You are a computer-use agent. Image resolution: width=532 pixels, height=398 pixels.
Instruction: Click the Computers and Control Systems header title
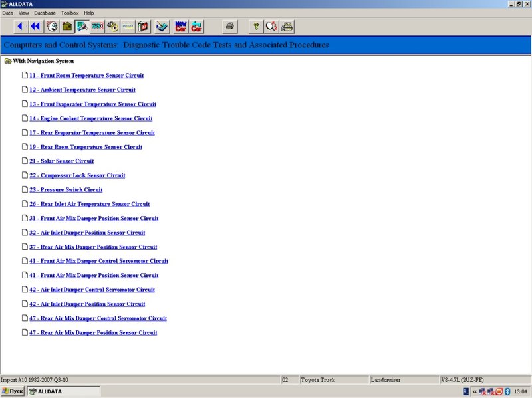[166, 45]
